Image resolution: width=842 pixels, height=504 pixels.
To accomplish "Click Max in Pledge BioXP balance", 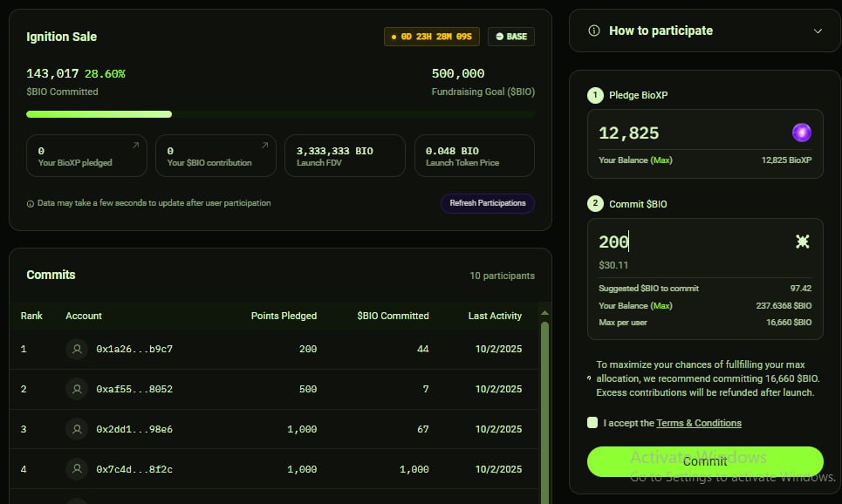I will coord(661,160).
